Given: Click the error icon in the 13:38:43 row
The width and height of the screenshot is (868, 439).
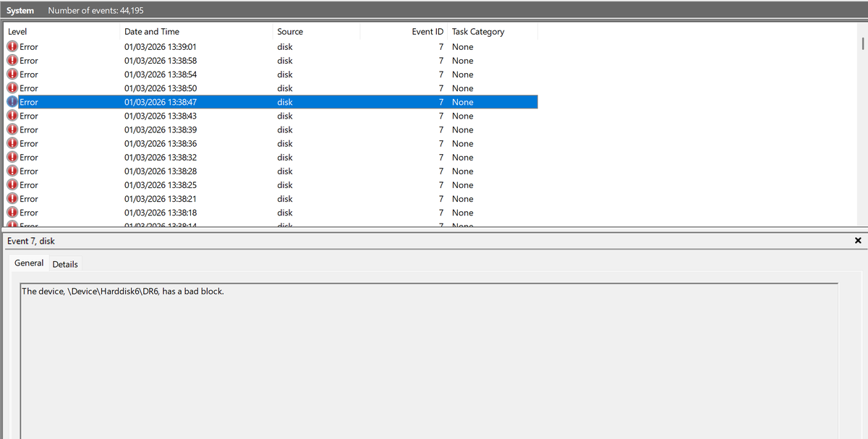Looking at the screenshot, I should coord(12,116).
